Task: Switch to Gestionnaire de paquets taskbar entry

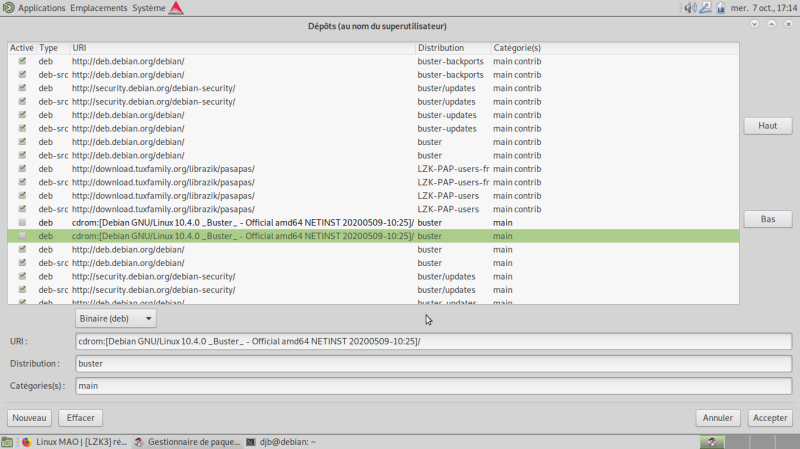Action: (187, 442)
